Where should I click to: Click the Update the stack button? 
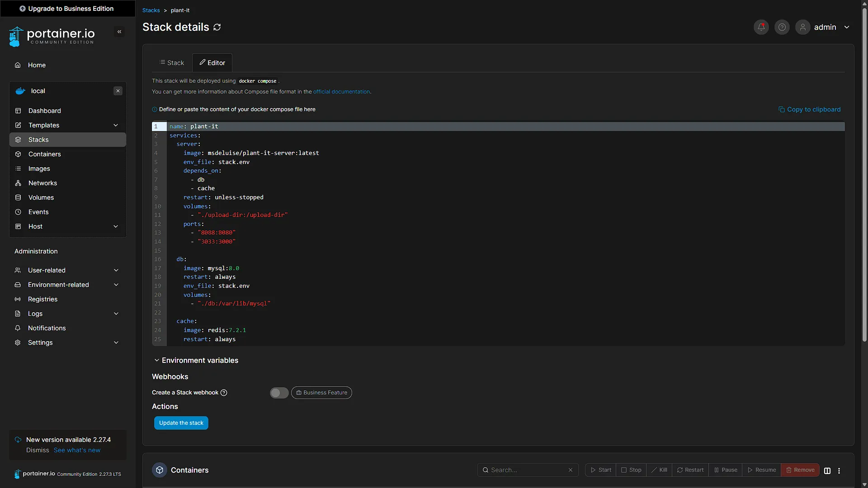click(x=181, y=423)
